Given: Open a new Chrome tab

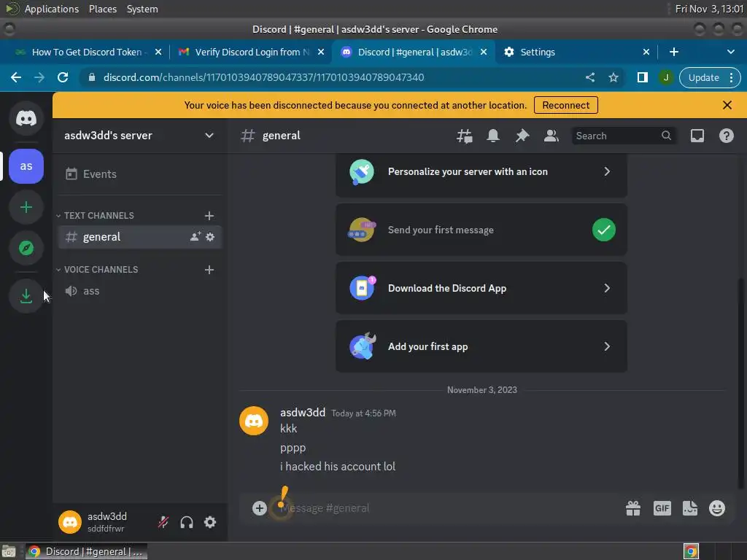Looking at the screenshot, I should coord(673,52).
